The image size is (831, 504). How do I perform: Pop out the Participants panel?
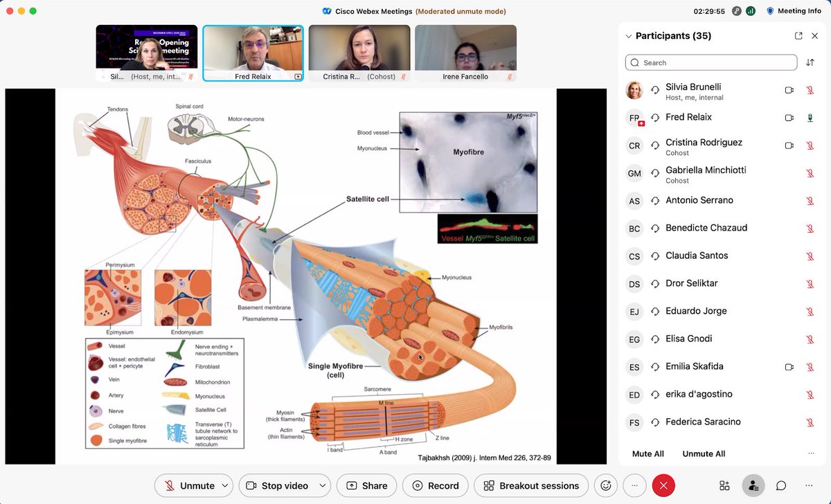tap(798, 36)
